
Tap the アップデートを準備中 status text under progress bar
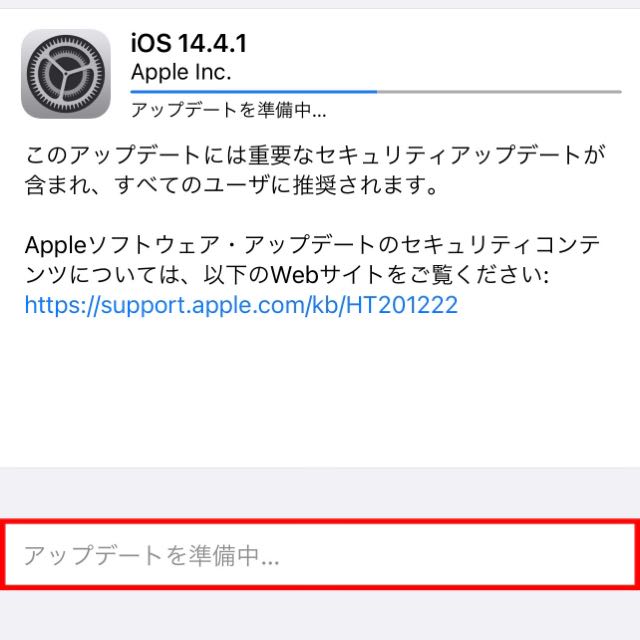point(229,110)
